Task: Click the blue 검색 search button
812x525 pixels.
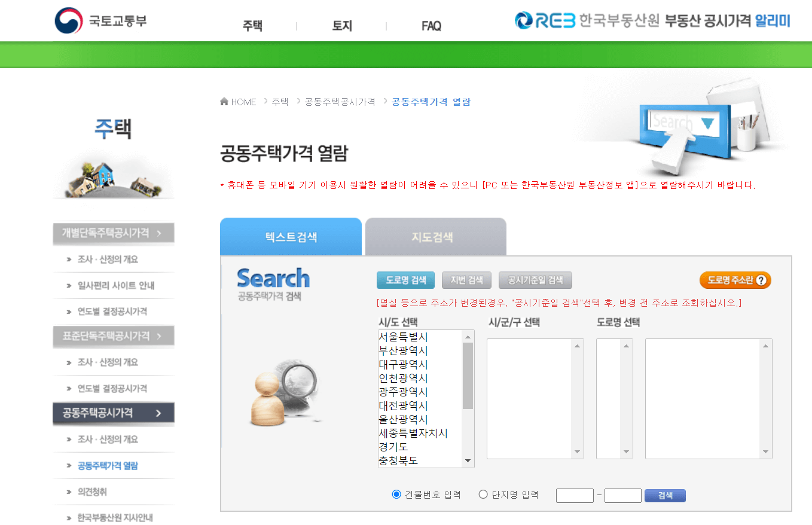Action: point(664,495)
